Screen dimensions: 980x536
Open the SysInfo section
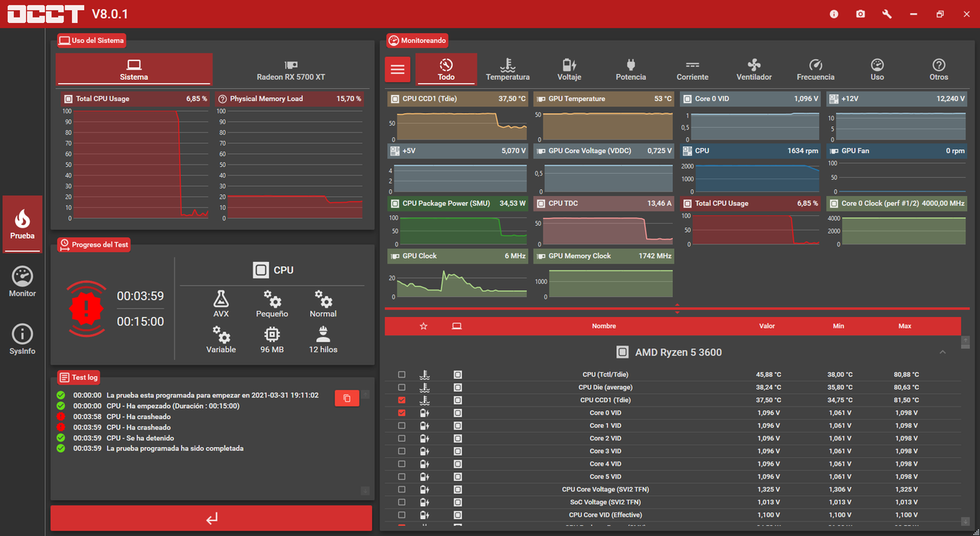[x=22, y=339]
